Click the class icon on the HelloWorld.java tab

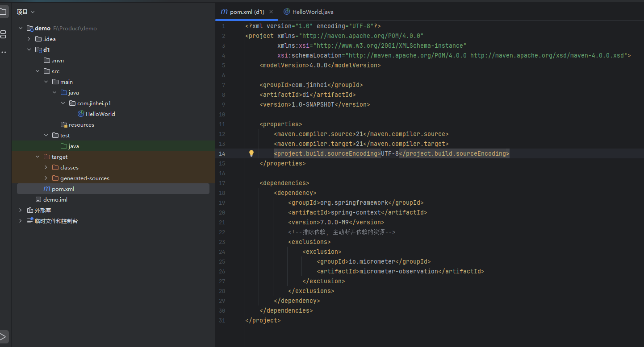287,12
